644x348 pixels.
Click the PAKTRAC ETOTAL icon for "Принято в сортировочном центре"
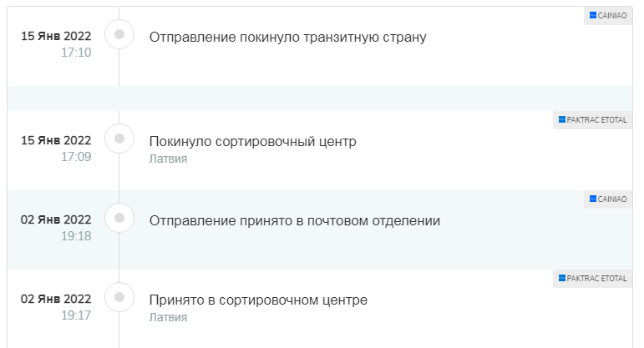click(563, 278)
